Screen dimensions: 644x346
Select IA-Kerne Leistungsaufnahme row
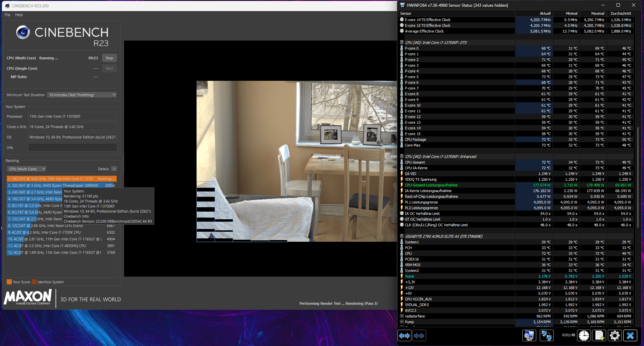(516, 191)
